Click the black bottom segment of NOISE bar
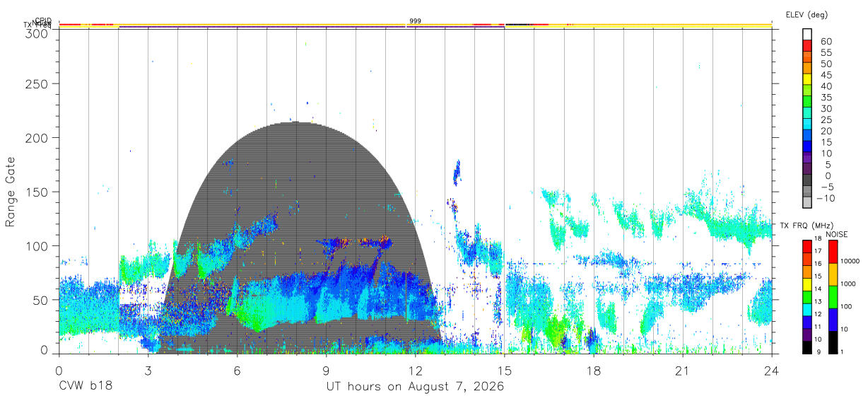This screenshot has height=401, width=868. point(833,342)
